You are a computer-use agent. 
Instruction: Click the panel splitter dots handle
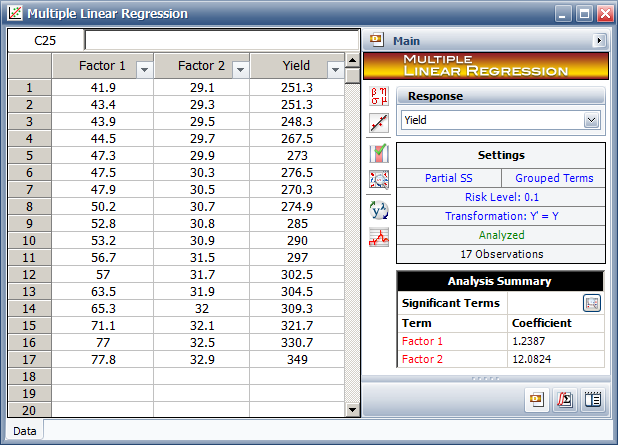tap(486, 379)
